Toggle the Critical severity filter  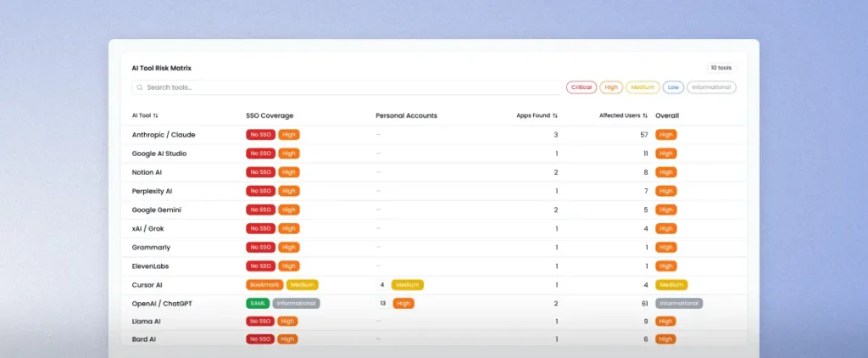click(x=581, y=87)
